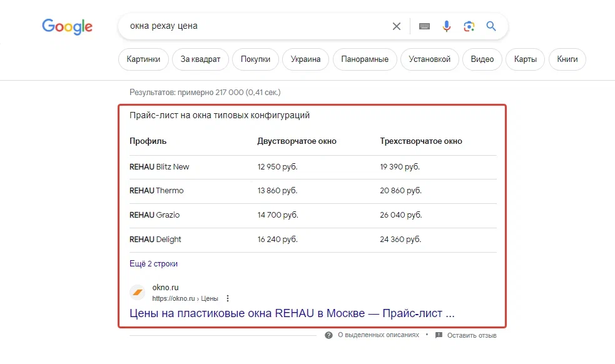Image resolution: width=615 pixels, height=364 pixels.
Task: Click the '16 240 руб.' price cell
Action: tap(277, 240)
